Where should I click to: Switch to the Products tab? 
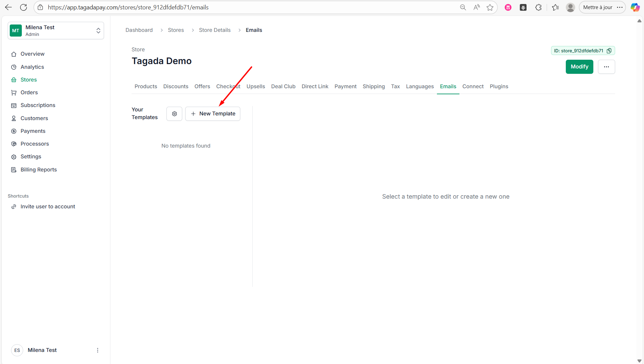tap(146, 86)
